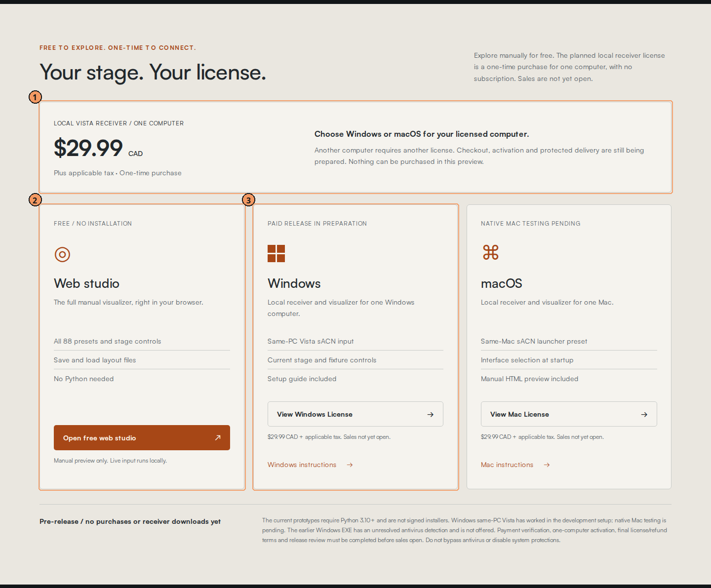Click "Plus applicable tax · One-time purchase"
The height and width of the screenshot is (588, 711).
tap(118, 173)
